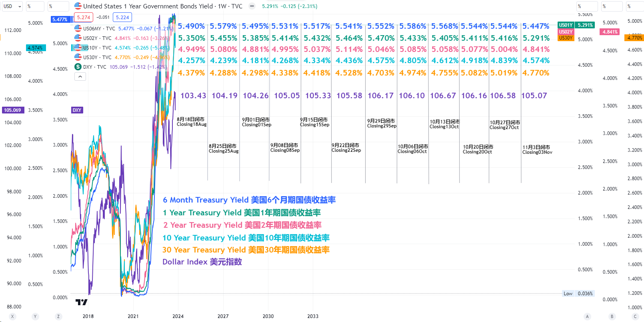Viewport: 644px width, 322px height.
Task: Open the rightmost % unit box at top right
Action: 635,6
